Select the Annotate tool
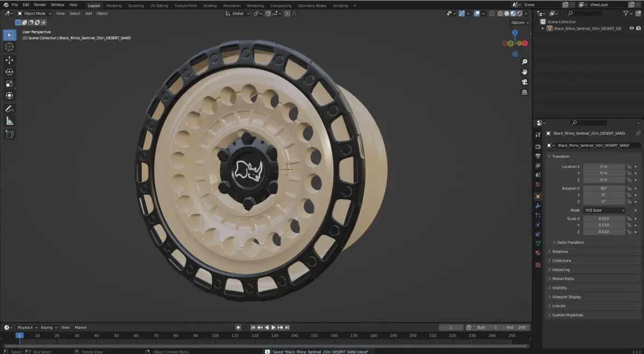This screenshot has width=644, height=354. tap(9, 109)
